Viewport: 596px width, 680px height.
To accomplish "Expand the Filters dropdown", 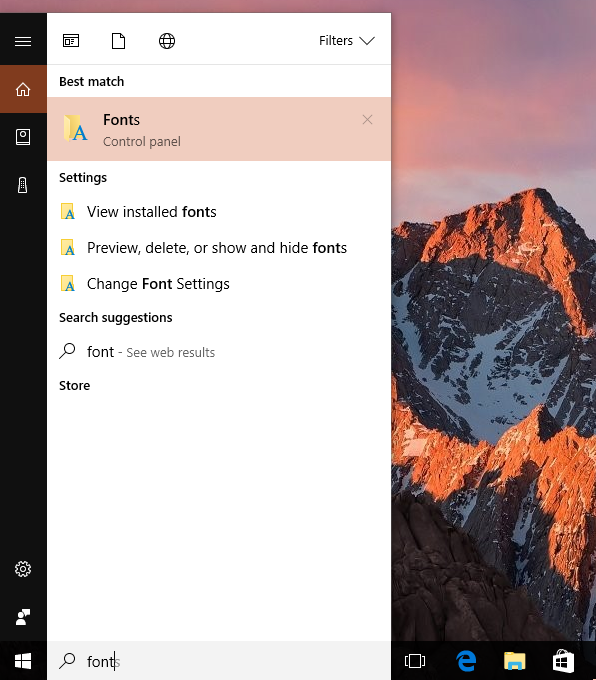I will click(347, 41).
